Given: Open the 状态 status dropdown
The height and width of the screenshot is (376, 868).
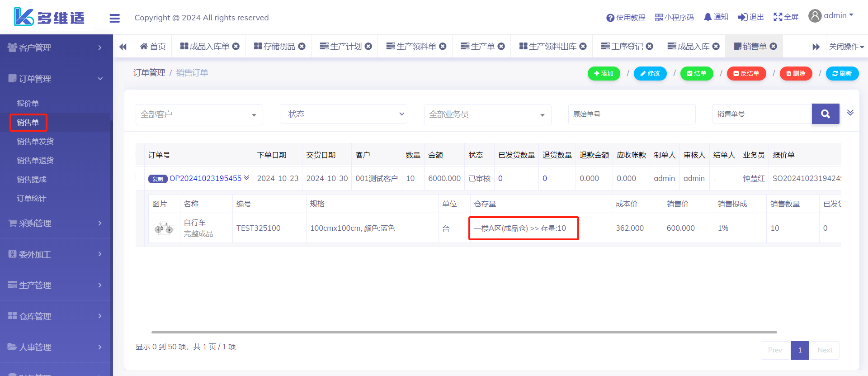Looking at the screenshot, I should tap(344, 114).
